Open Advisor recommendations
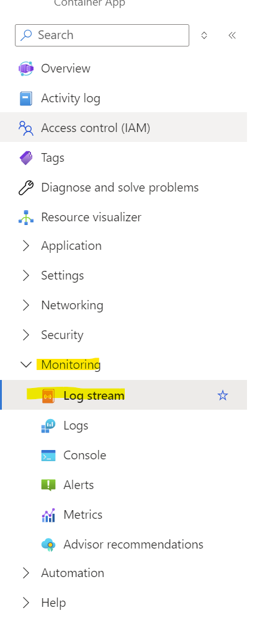 click(133, 544)
